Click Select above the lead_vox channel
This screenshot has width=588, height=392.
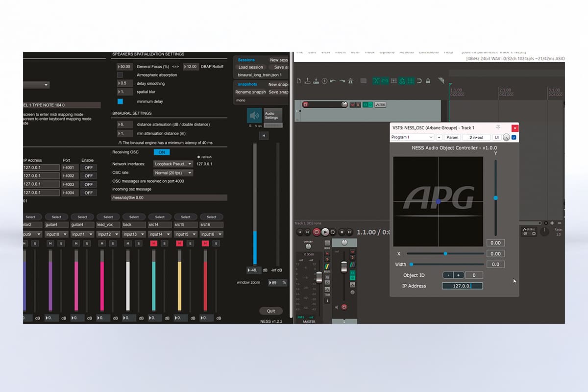(x=108, y=217)
